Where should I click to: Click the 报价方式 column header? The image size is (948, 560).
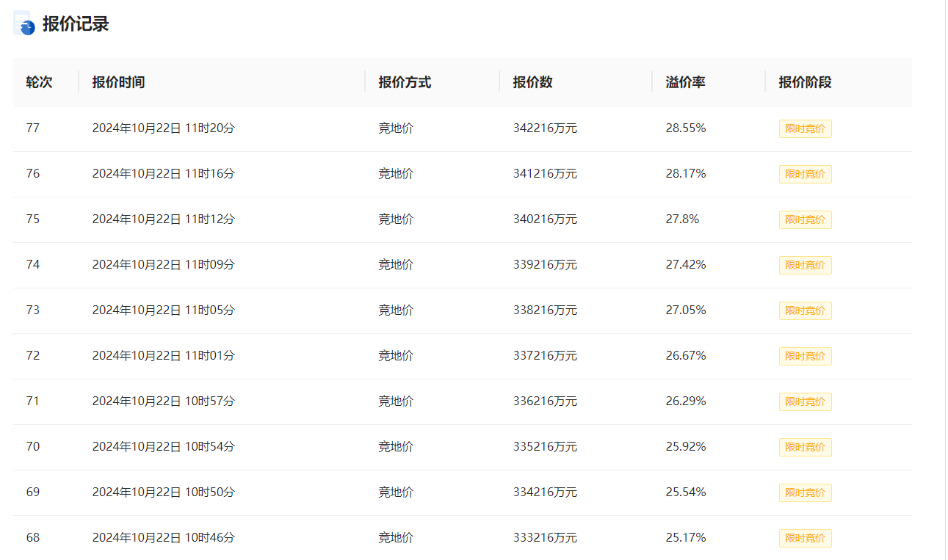coord(405,82)
